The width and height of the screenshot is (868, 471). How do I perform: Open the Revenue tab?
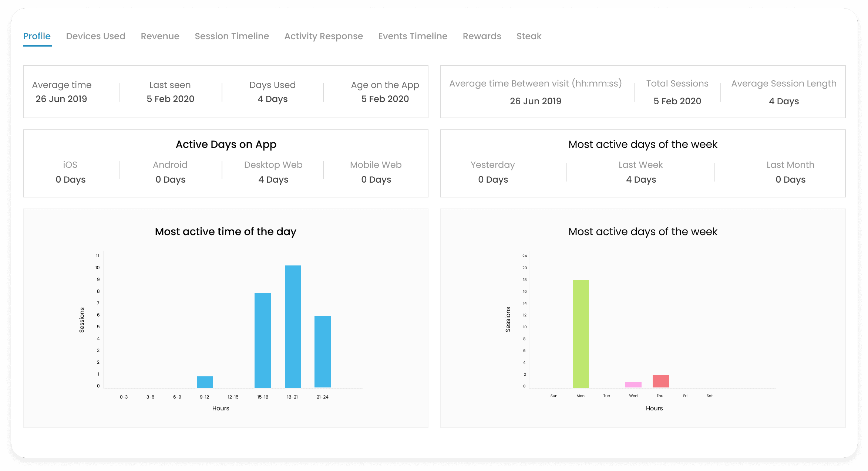tap(159, 36)
